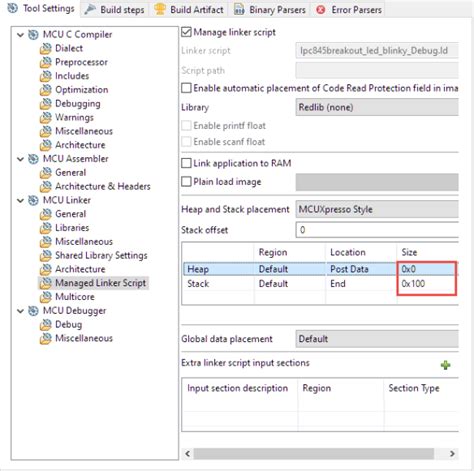Uncheck Manage linker script checkbox
474x471 pixels.
click(x=186, y=32)
